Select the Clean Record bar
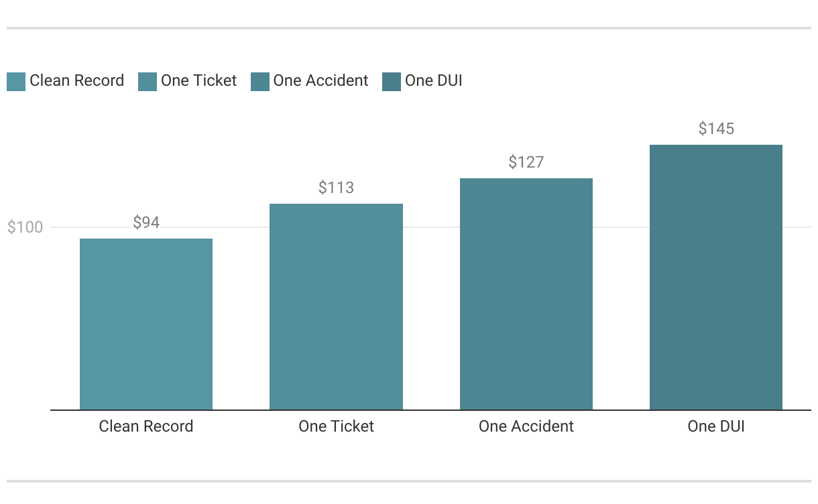Screen dimensions: 818x504 click(146, 324)
